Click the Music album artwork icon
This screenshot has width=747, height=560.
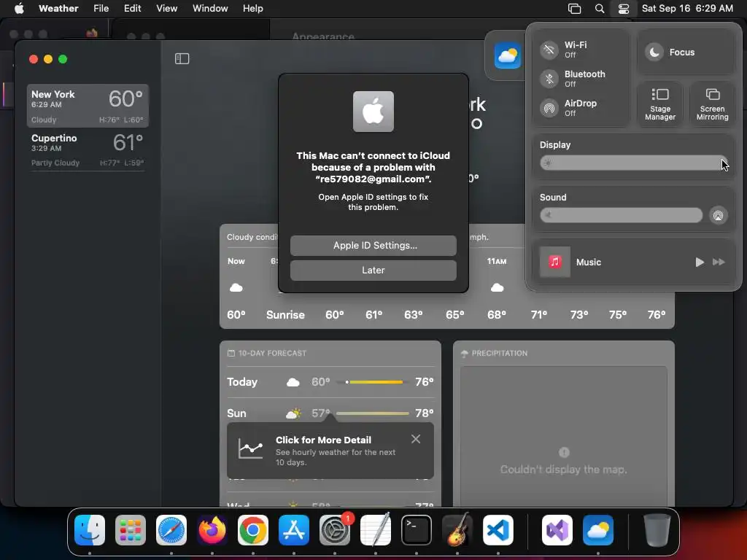click(554, 262)
